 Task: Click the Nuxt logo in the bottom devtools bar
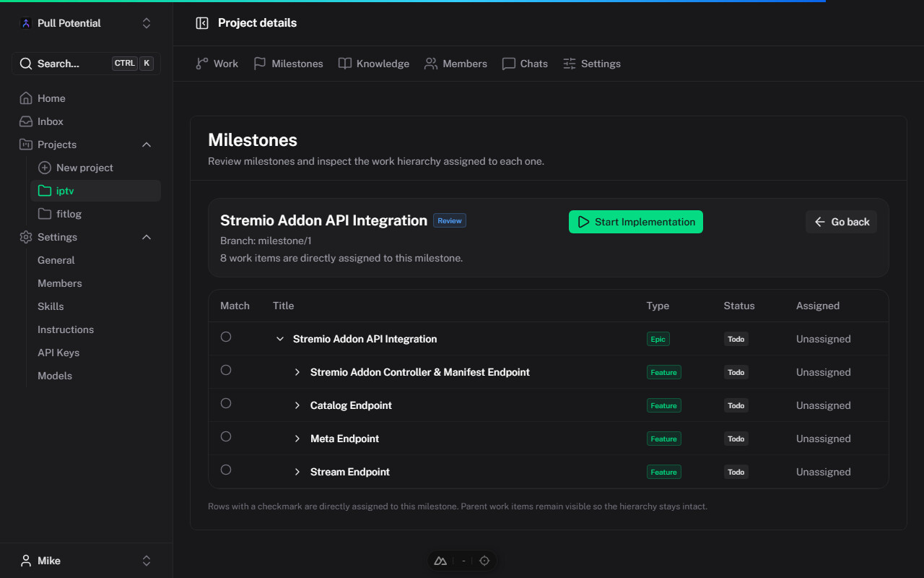pyautogui.click(x=440, y=561)
